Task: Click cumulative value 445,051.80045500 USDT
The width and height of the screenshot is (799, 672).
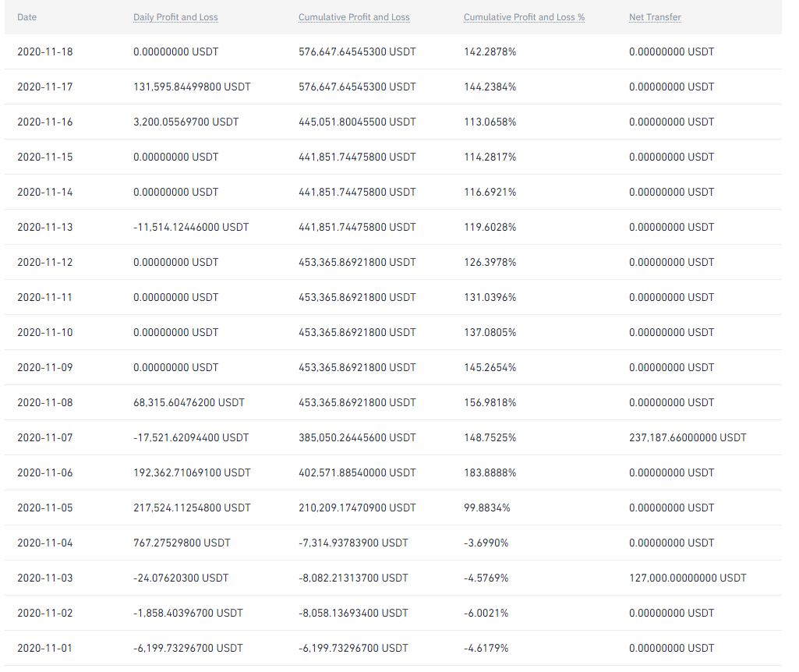Action: point(357,122)
